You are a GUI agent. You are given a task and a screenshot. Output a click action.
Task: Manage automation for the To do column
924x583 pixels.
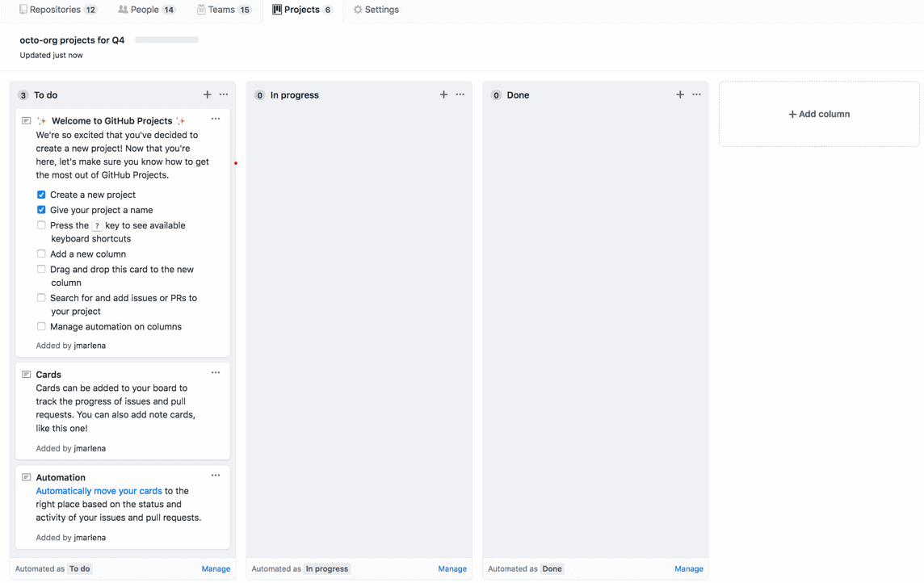click(216, 568)
